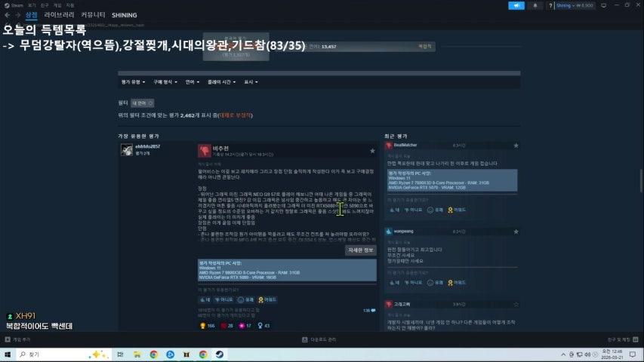Viewport: 644px width, 362px height.
Task: Give an award to ehbbfo2857's review
Action: pos(267,300)
